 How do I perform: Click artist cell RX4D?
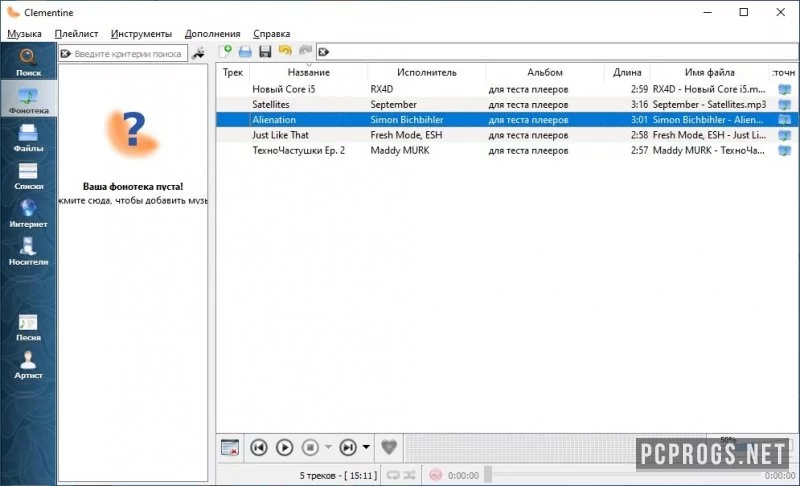pyautogui.click(x=382, y=89)
